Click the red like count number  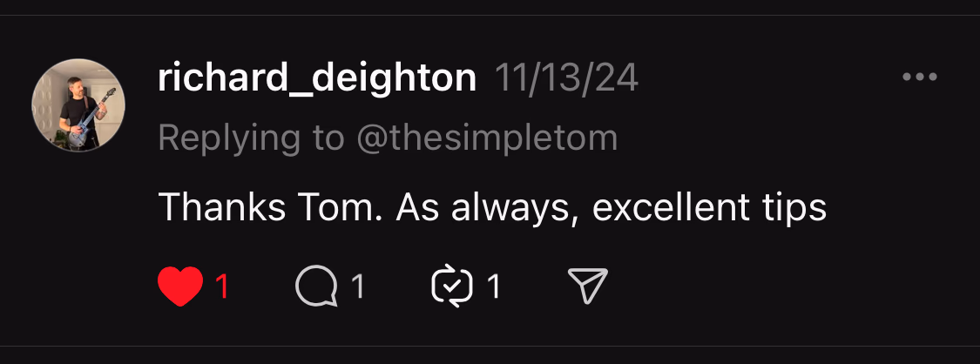(x=221, y=286)
